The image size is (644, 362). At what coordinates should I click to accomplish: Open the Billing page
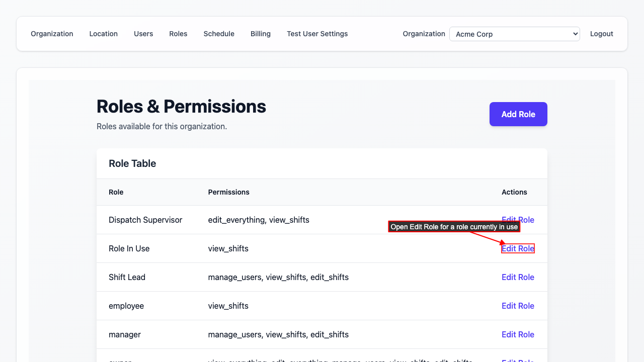[x=261, y=34]
